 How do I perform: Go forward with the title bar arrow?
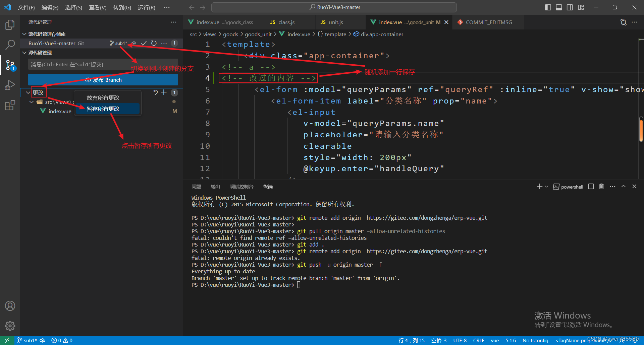click(x=203, y=7)
